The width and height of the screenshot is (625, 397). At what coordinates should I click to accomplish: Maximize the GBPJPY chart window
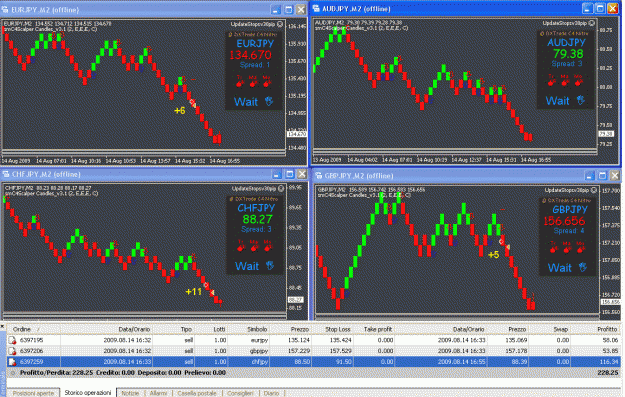(x=602, y=175)
